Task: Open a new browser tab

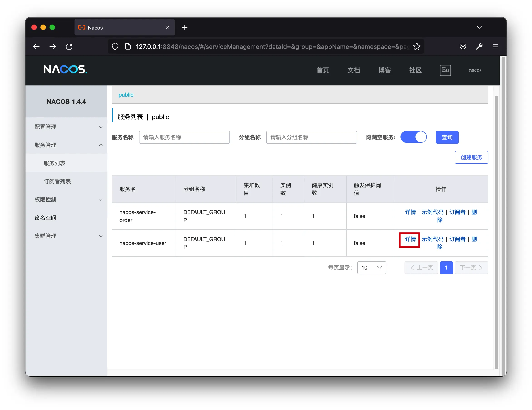Action: pyautogui.click(x=185, y=27)
